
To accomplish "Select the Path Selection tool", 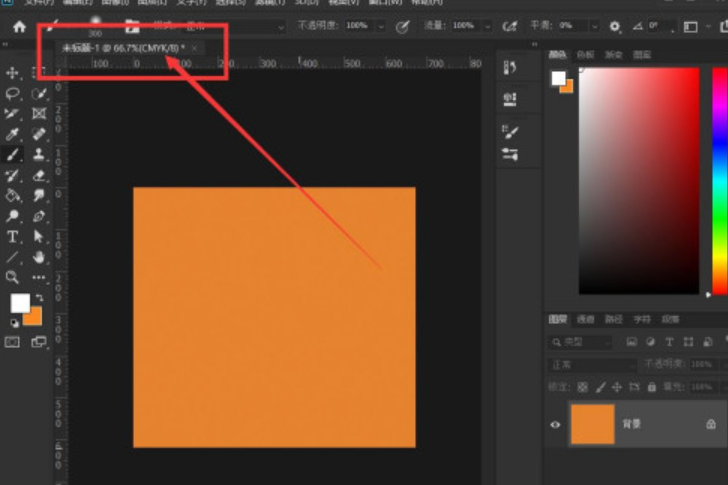I will pyautogui.click(x=39, y=237).
